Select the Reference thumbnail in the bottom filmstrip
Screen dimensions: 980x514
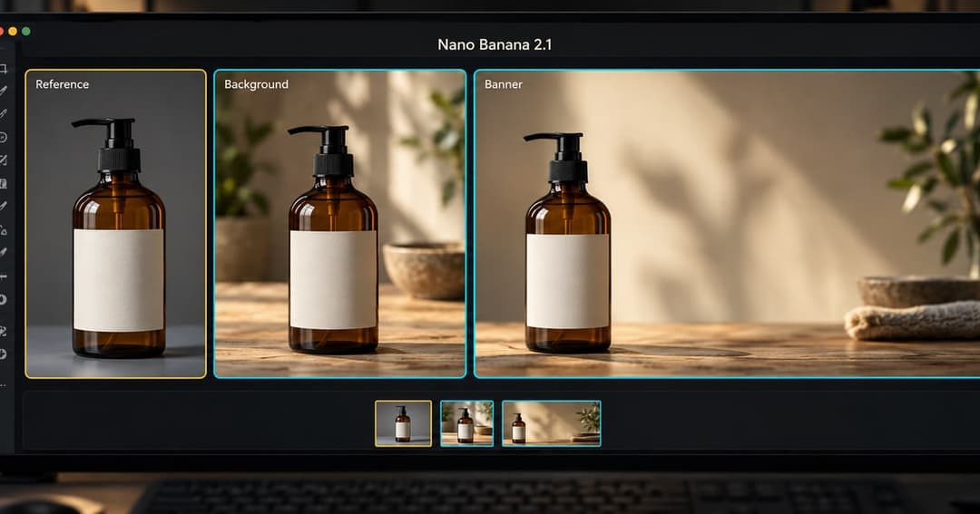(x=403, y=423)
